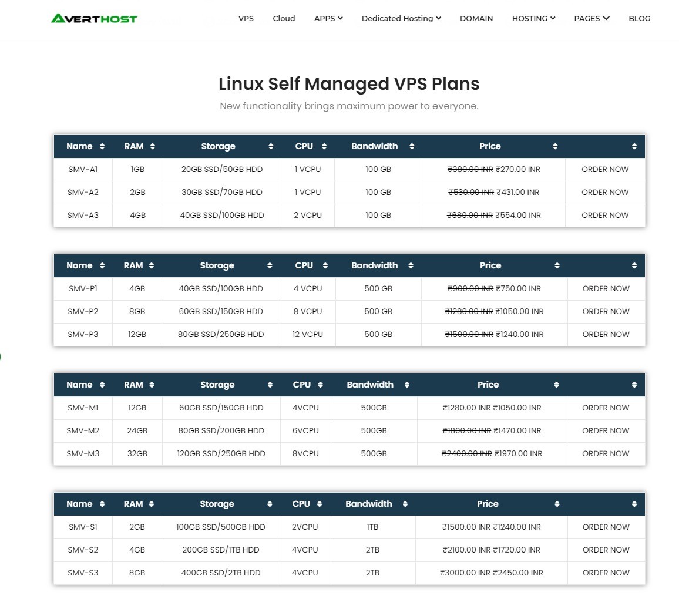Order the SMV-A3 plan
The width and height of the screenshot is (679, 616).
605,215
